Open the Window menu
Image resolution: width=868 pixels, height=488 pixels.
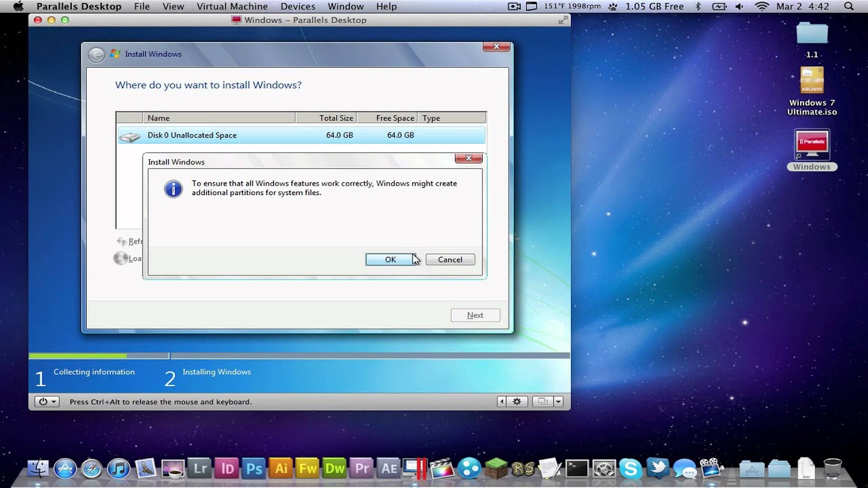[346, 6]
